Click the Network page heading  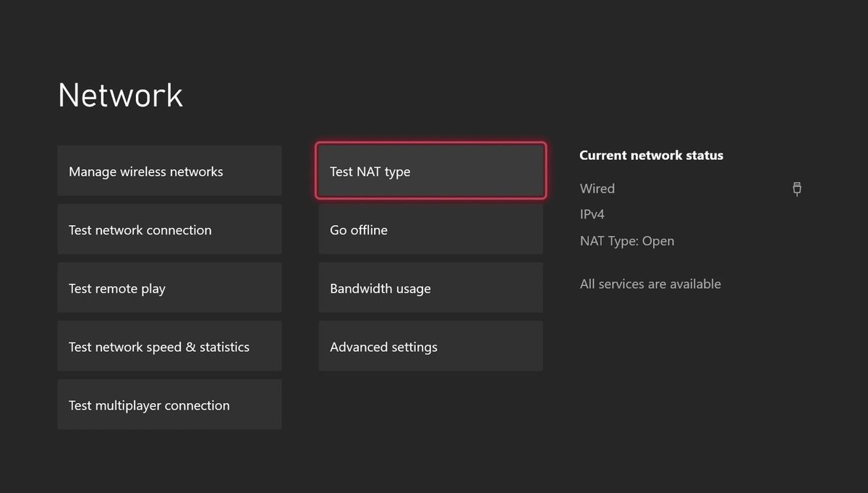(120, 95)
